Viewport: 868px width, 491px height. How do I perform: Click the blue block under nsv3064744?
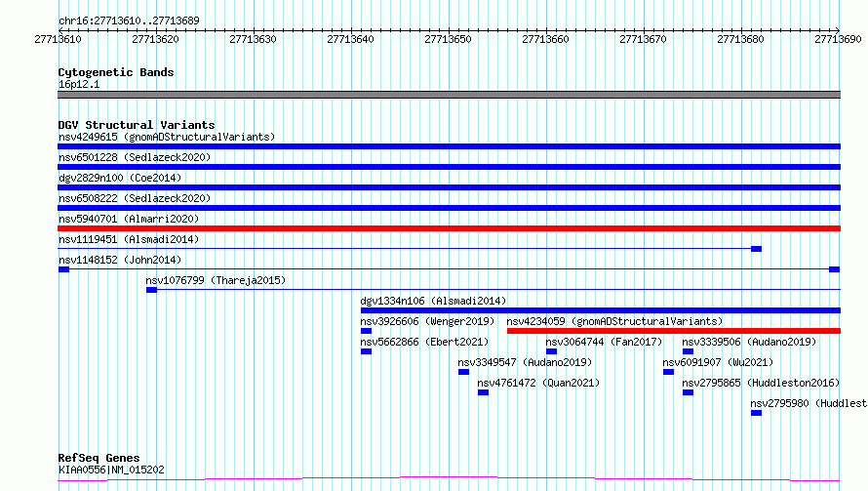click(551, 351)
